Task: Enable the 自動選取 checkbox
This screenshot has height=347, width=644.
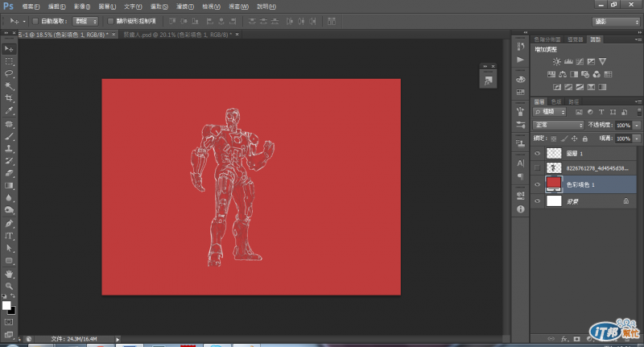Action: click(x=35, y=21)
